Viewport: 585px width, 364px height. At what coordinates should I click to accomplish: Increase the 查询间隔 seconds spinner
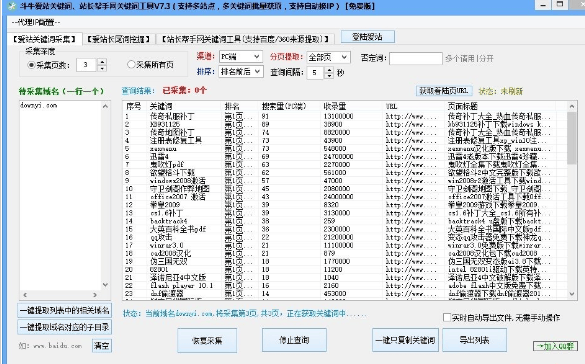point(329,69)
